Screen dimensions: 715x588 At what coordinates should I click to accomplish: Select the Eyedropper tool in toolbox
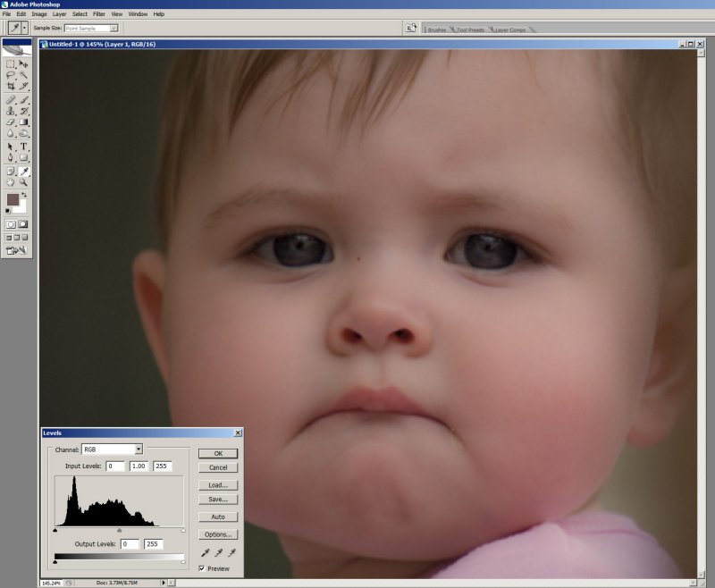23,172
